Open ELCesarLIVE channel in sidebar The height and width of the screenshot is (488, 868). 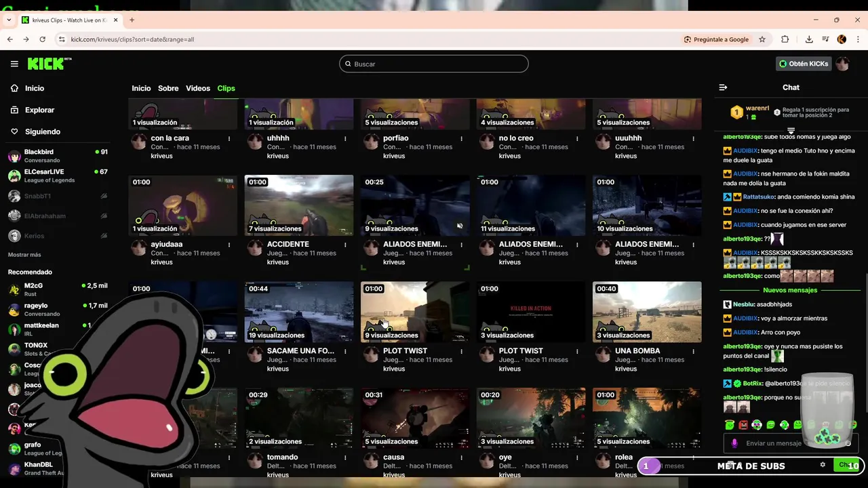[58, 176]
